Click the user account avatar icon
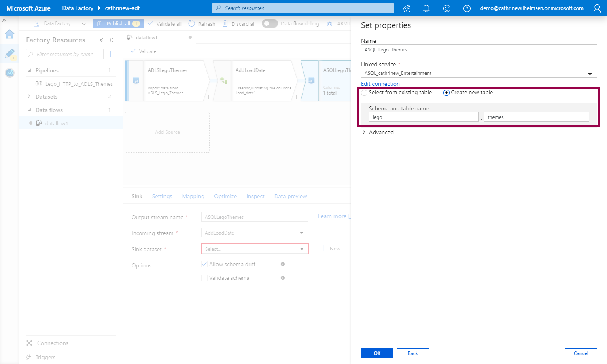The image size is (607, 364). pyautogui.click(x=597, y=8)
